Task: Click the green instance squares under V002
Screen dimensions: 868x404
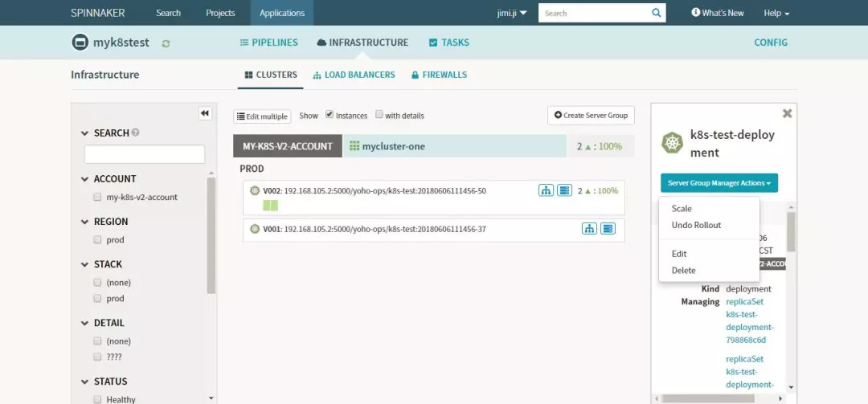Action: [270, 206]
